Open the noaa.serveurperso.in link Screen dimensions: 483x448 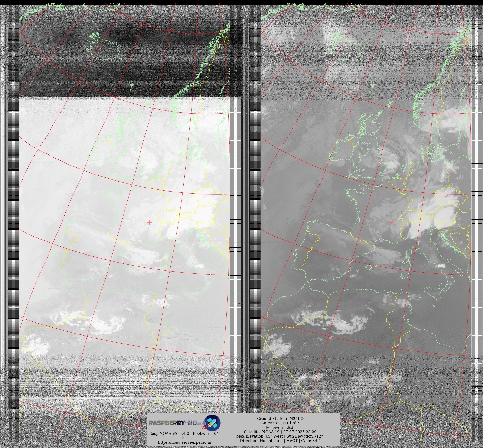[x=184, y=442]
